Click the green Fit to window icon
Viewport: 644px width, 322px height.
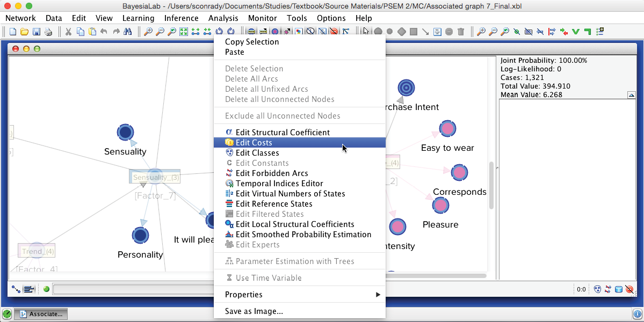pyautogui.click(x=184, y=32)
